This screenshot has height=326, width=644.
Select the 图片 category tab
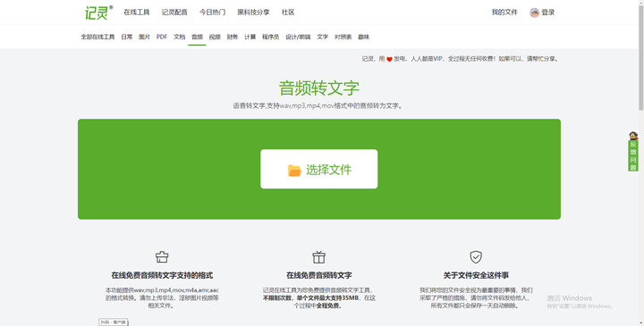(145, 37)
